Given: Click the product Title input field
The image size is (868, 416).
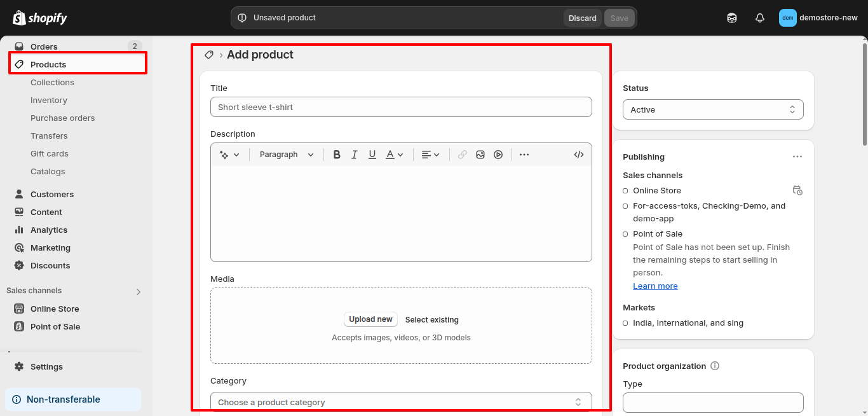Looking at the screenshot, I should coord(401,107).
